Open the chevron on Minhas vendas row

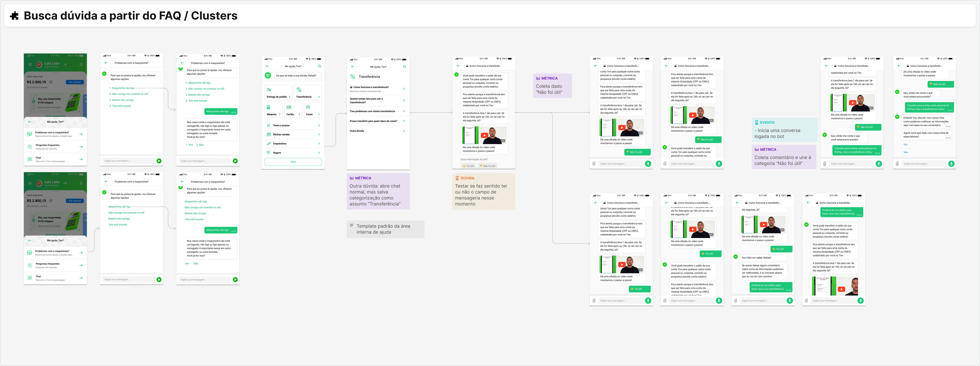[x=319, y=134]
